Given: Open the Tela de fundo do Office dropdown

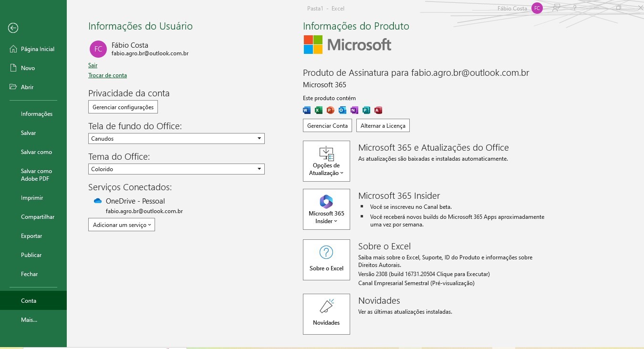Looking at the screenshot, I should tap(177, 138).
